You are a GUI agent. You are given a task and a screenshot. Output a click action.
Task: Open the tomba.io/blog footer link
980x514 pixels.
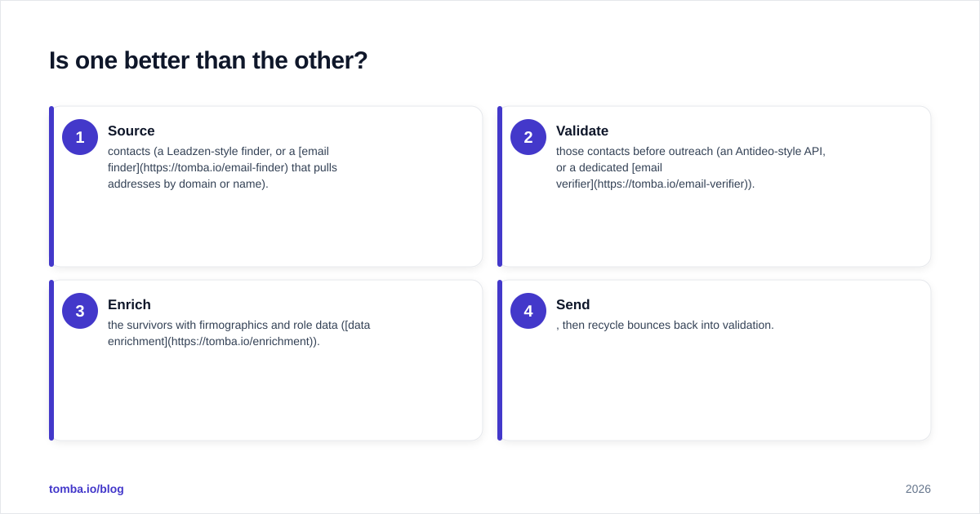coord(87,489)
